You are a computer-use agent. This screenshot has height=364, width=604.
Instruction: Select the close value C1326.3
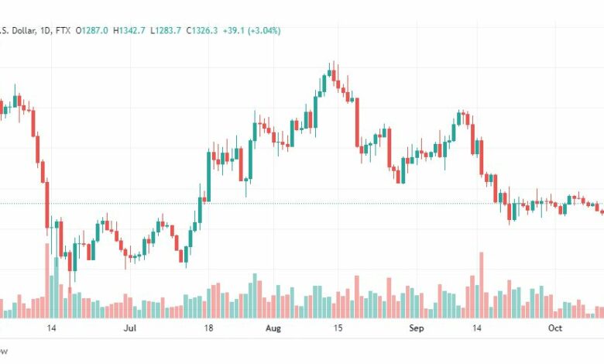point(202,30)
